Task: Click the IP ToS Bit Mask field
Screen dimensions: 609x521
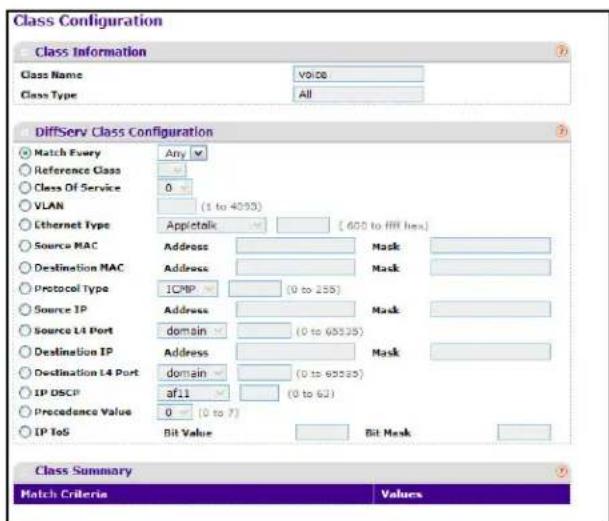Action: point(524,432)
